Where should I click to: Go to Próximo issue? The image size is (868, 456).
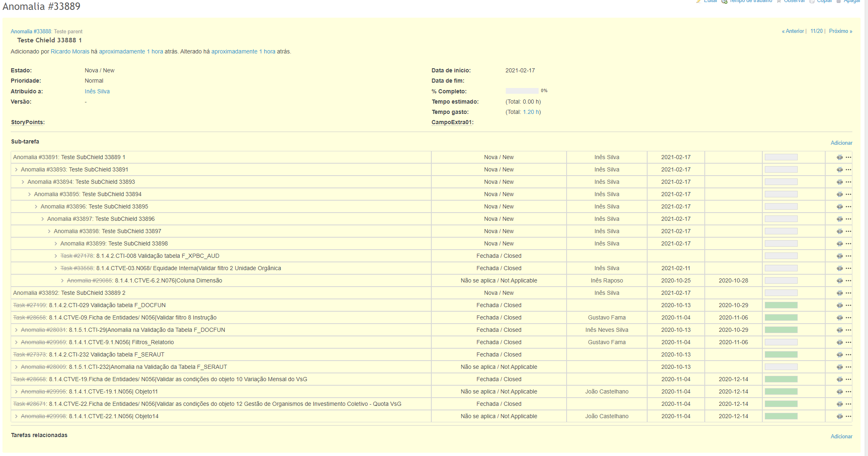(840, 31)
